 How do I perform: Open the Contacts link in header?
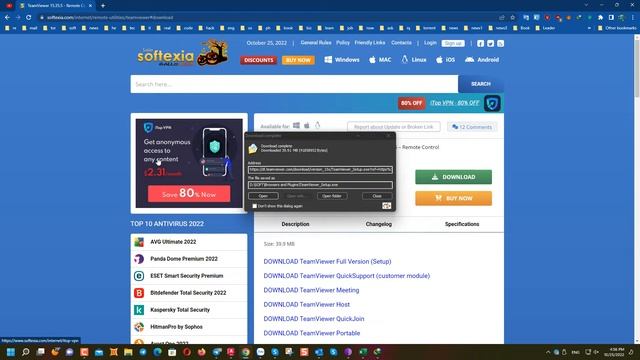tap(401, 42)
